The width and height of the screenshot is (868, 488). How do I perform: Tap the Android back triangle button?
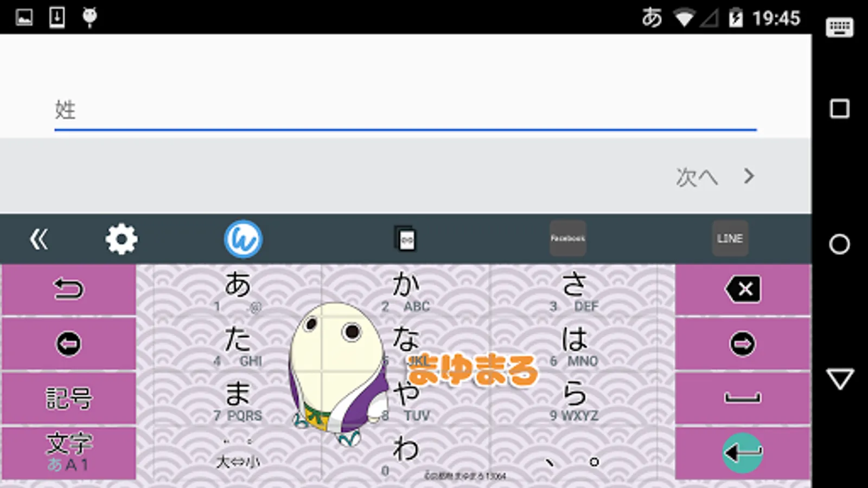coord(840,379)
